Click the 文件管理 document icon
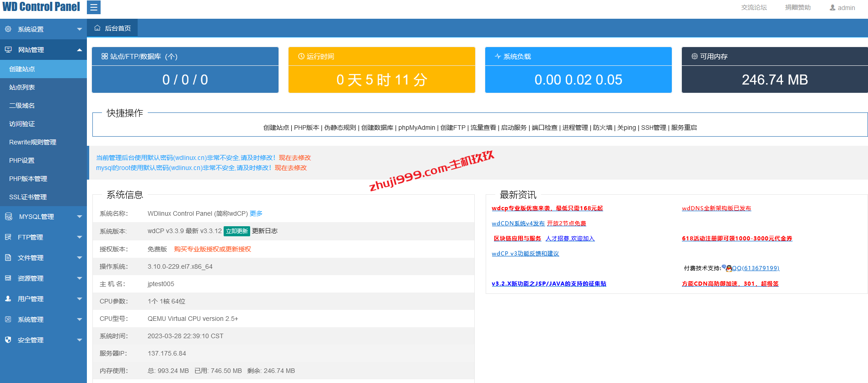Screen dimensions: 868x383 pyautogui.click(x=8, y=257)
